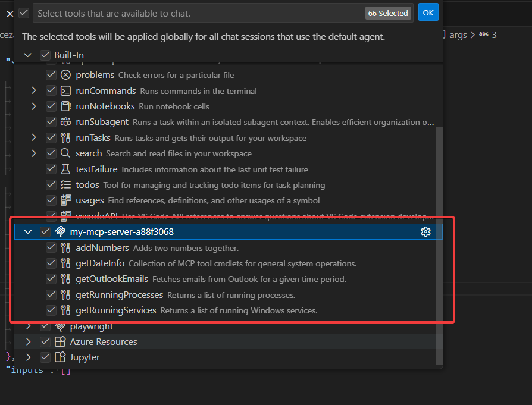Image resolution: width=532 pixels, height=405 pixels.
Task: Expand the playwright server group
Action: tap(29, 326)
